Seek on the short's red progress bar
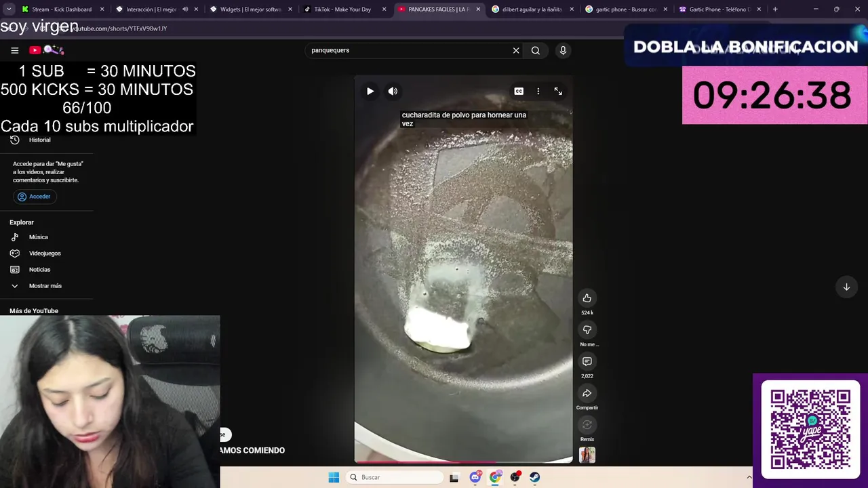868x488 pixels. tap(464, 462)
